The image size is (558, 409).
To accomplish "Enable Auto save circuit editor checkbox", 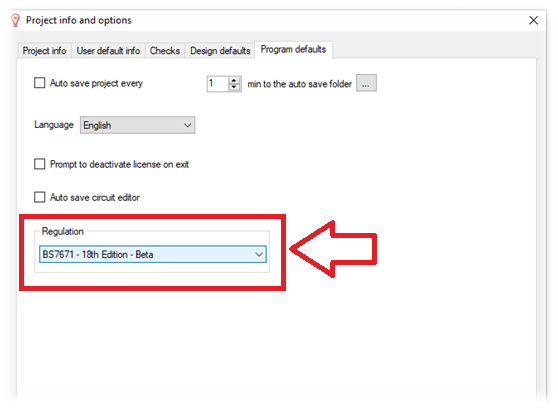I will (x=40, y=197).
